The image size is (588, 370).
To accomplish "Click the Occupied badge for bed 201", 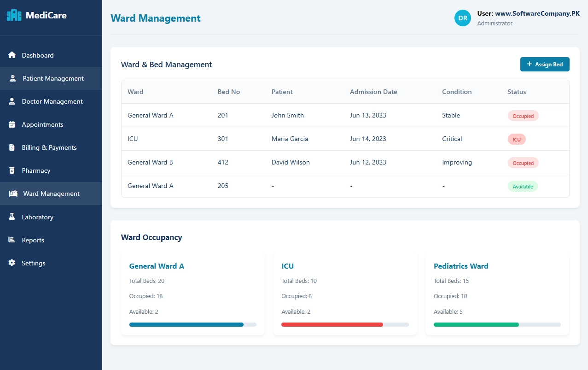I will [x=523, y=116].
